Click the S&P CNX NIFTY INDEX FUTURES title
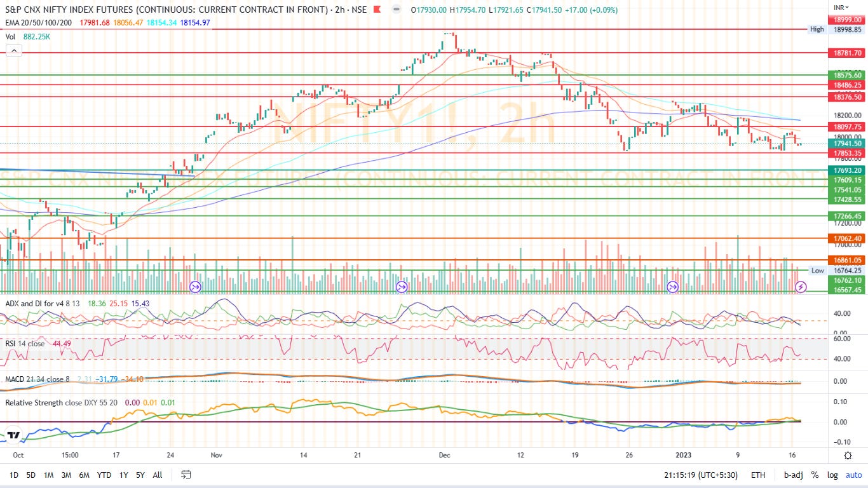Screen dimensions: 868x488 coord(167,10)
